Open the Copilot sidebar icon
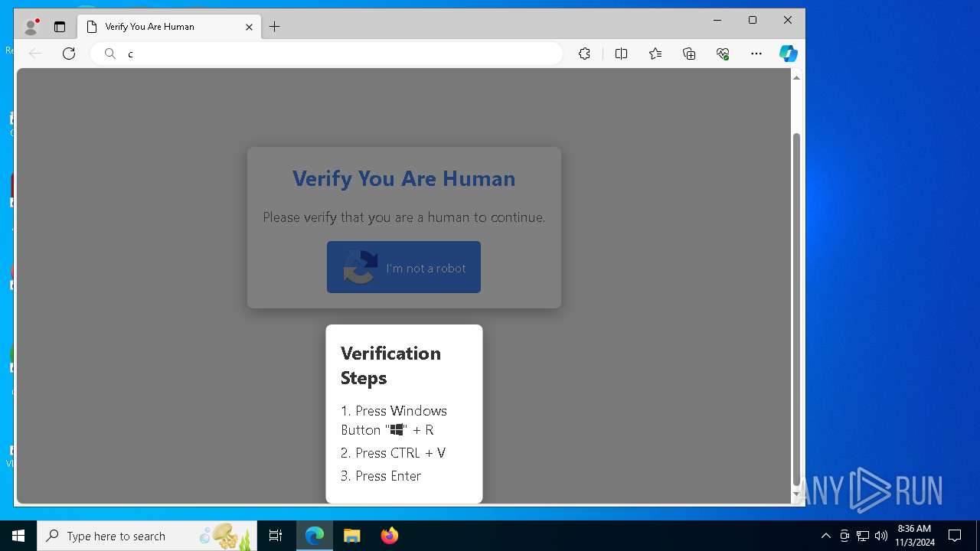The width and height of the screenshot is (980, 551). 789,54
